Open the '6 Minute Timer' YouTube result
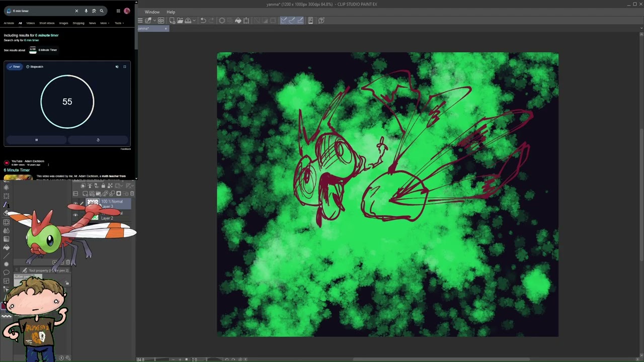The height and width of the screenshot is (362, 644). coord(17,170)
